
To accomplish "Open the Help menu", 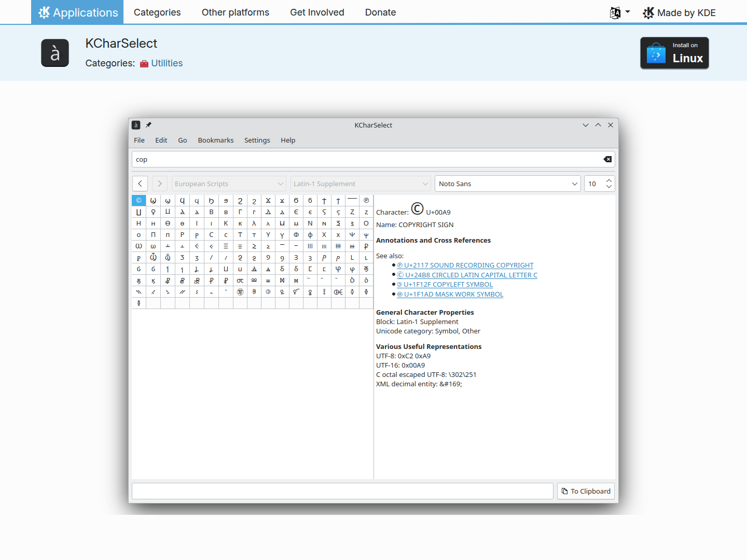I will click(288, 140).
